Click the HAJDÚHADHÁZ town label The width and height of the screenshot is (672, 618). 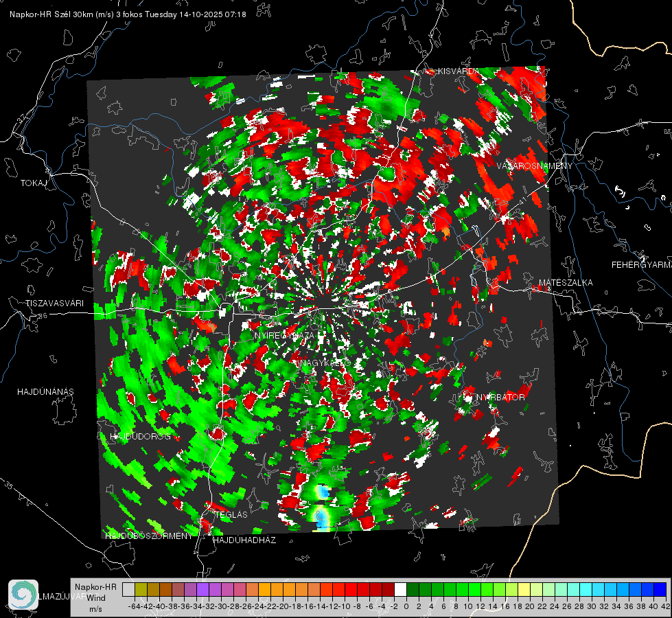click(x=244, y=540)
